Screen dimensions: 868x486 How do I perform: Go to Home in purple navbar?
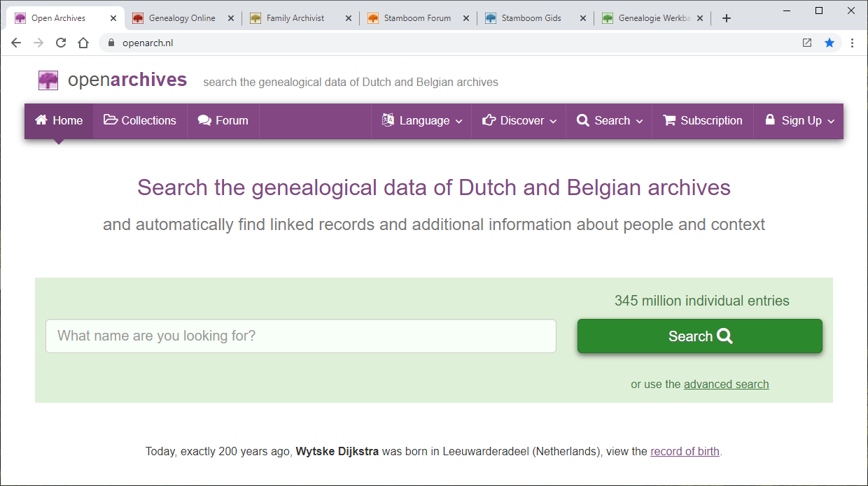tap(59, 120)
